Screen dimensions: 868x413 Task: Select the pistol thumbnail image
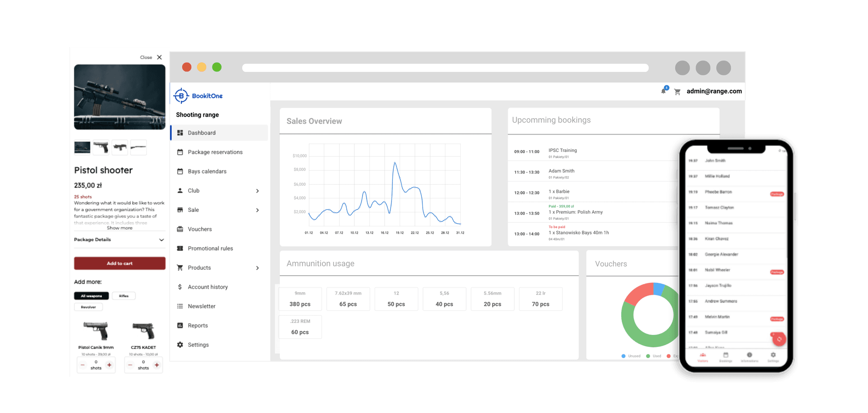101,147
